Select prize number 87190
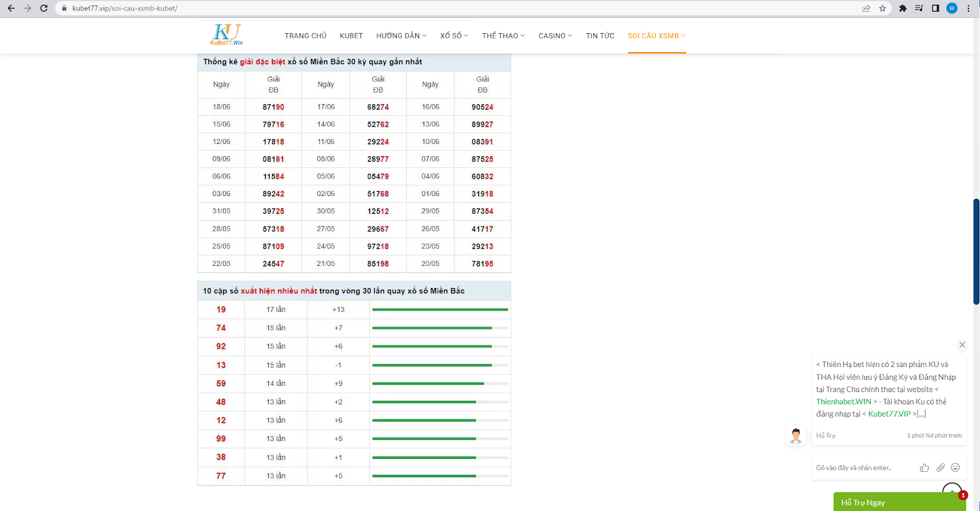Screen dimensions: 980x511 [273, 107]
